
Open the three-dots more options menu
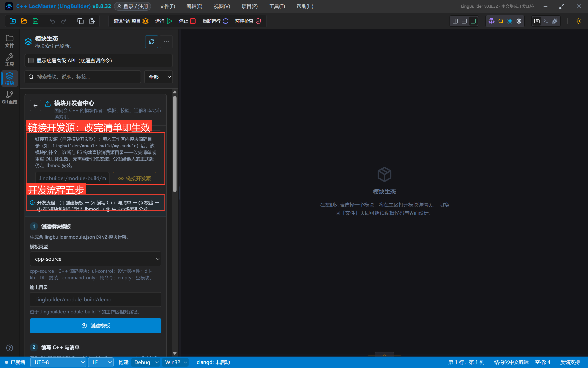coord(166,42)
